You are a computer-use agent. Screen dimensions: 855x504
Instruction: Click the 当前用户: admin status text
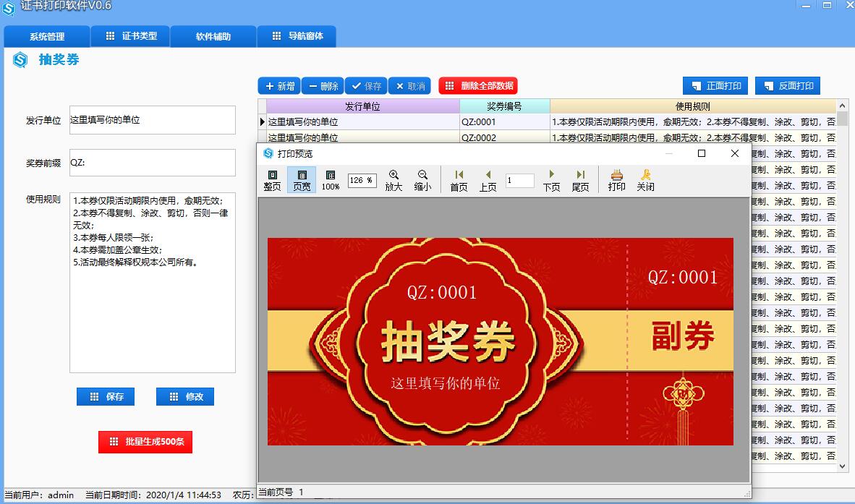[39, 495]
